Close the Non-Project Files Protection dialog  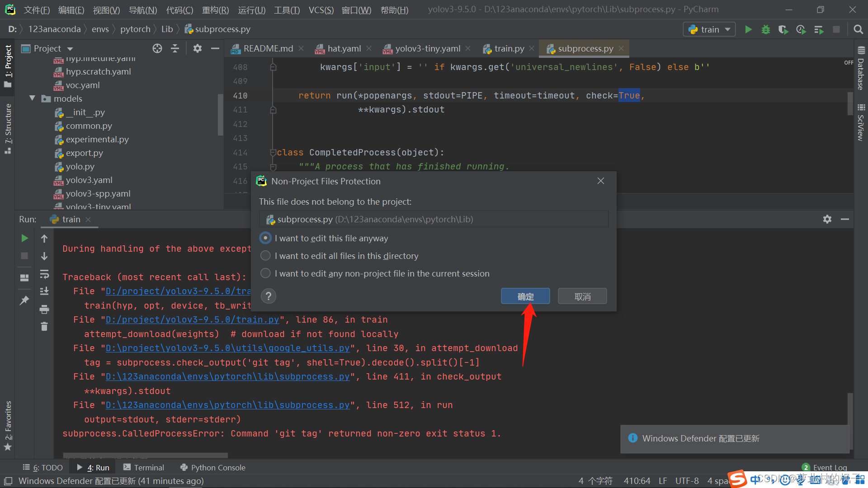tap(600, 181)
